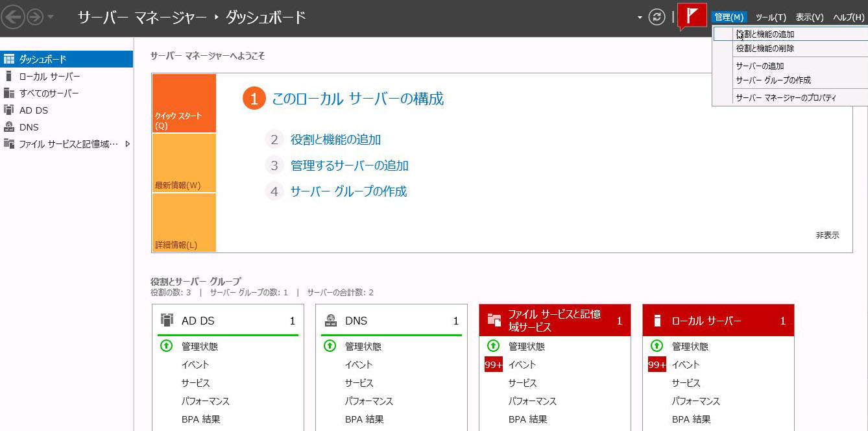The image size is (868, 431).
Task: Click 管理するサーバーの追加 link
Action: pyautogui.click(x=350, y=166)
